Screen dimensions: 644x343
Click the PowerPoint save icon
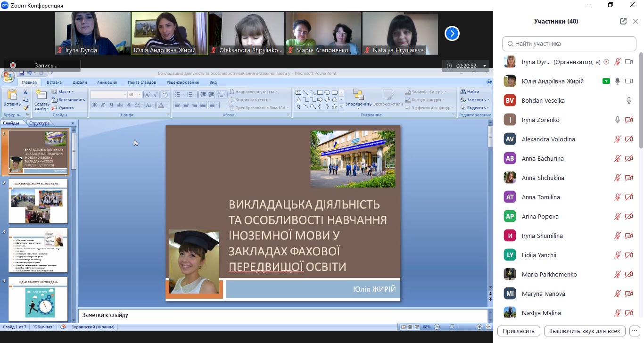22,73
